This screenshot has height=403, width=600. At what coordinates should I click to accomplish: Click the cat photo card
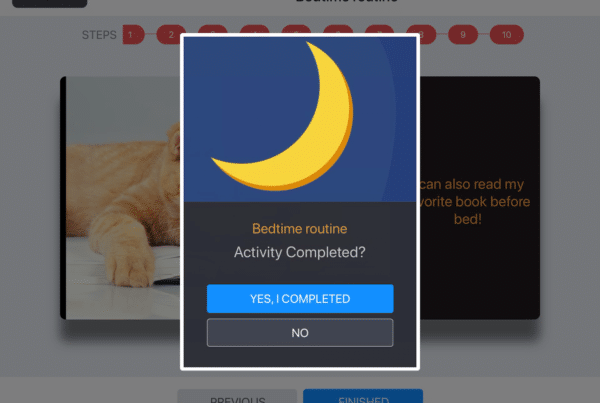point(120,197)
